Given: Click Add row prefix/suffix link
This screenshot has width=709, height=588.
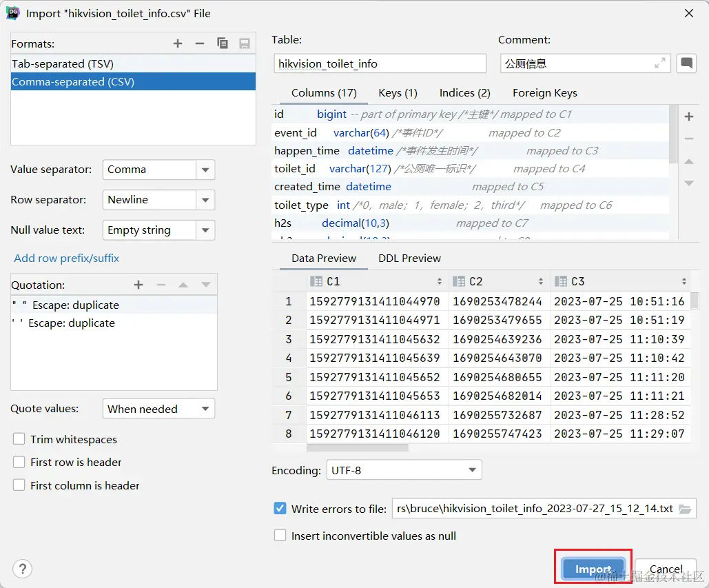Looking at the screenshot, I should click(66, 258).
